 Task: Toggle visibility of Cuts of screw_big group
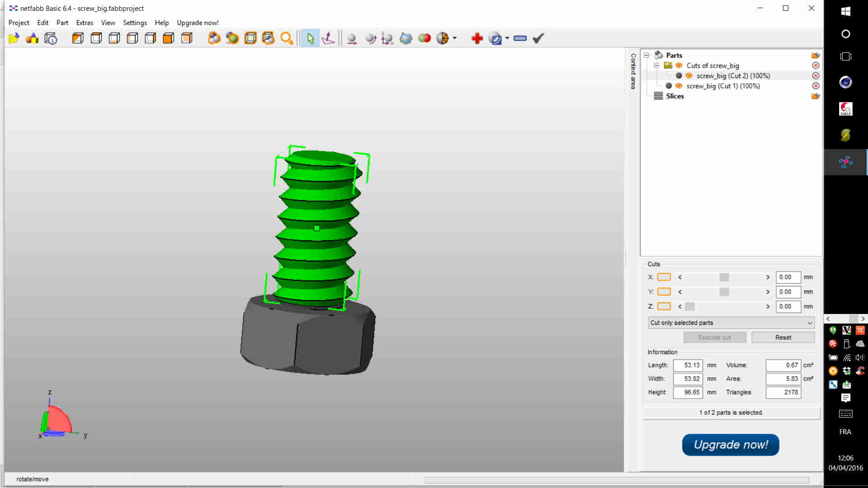pyautogui.click(x=679, y=66)
